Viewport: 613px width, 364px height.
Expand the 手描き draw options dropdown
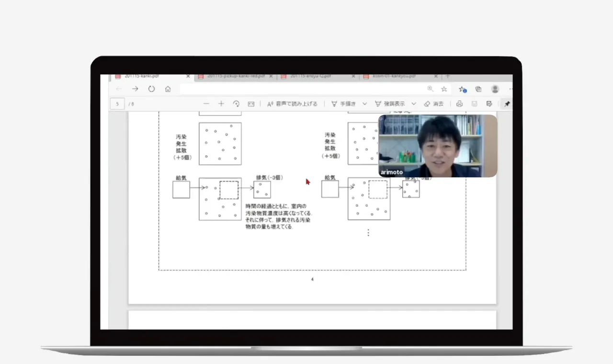tap(364, 104)
